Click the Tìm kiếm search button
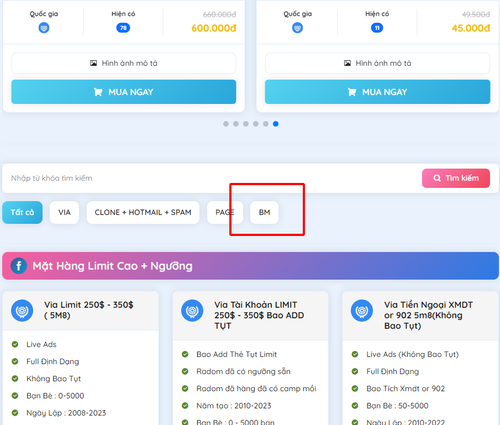The width and height of the screenshot is (500, 425). click(456, 178)
